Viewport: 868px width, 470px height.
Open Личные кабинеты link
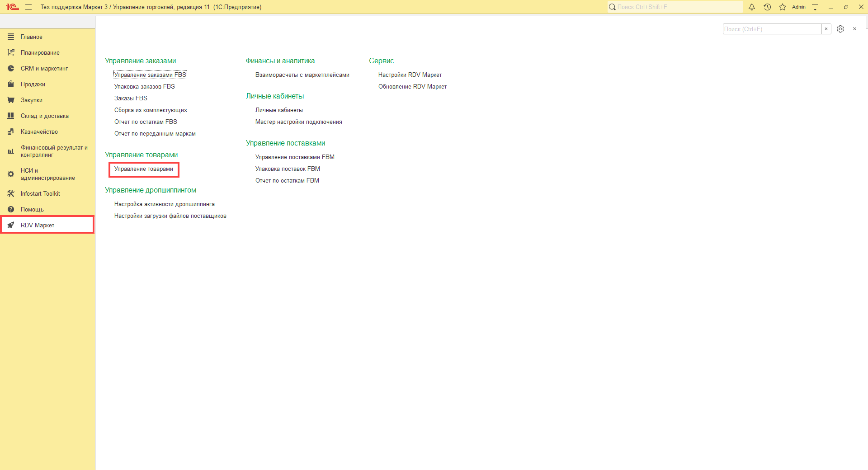tap(279, 110)
